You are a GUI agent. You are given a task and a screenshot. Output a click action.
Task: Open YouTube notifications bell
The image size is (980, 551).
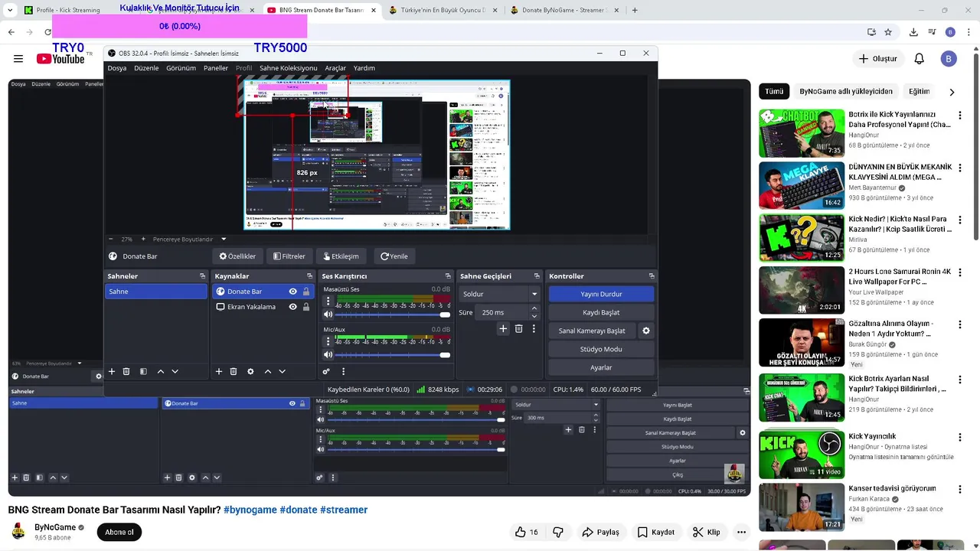[920, 59]
